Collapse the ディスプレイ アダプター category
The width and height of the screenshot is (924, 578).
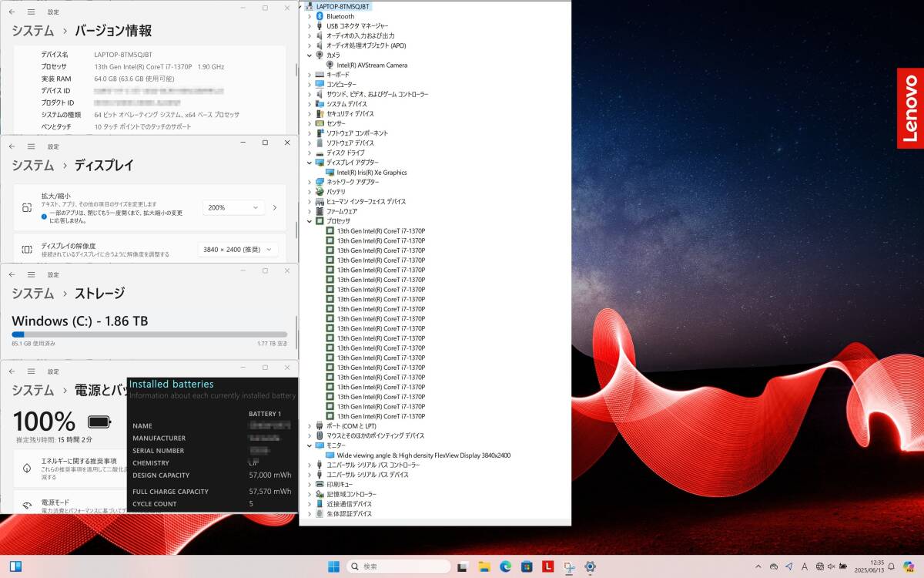click(310, 163)
